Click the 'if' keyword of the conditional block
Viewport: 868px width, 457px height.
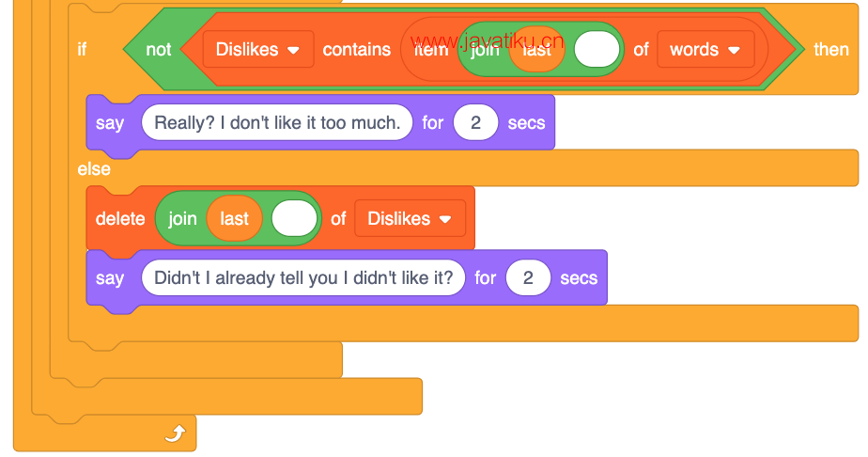coord(82,49)
